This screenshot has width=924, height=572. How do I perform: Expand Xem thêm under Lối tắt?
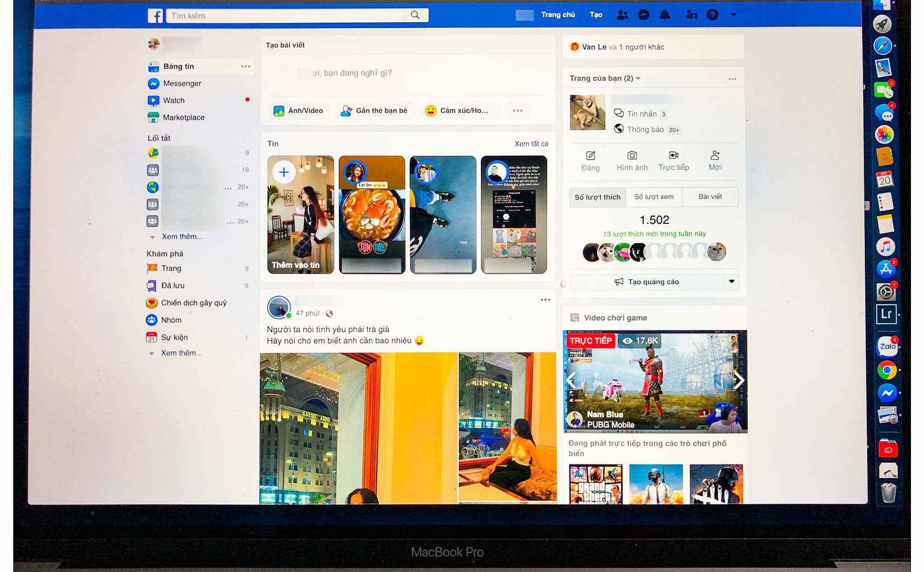[182, 236]
